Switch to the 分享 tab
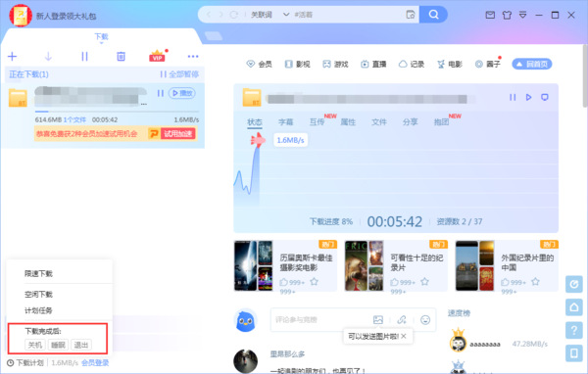This screenshot has width=588, height=374. pyautogui.click(x=411, y=121)
